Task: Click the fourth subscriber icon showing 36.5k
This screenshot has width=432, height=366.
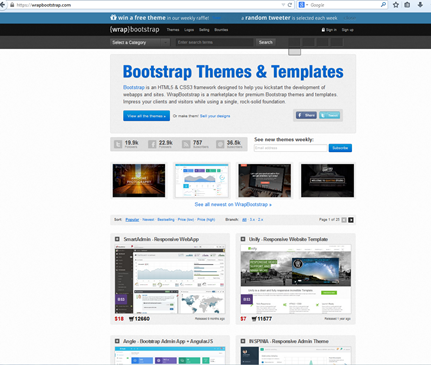Action: (220, 144)
